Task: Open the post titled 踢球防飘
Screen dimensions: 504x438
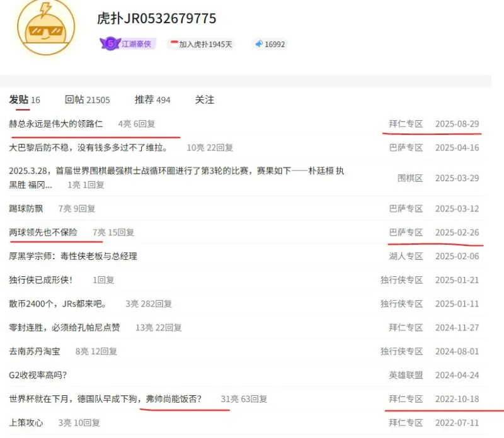Action: [x=26, y=208]
